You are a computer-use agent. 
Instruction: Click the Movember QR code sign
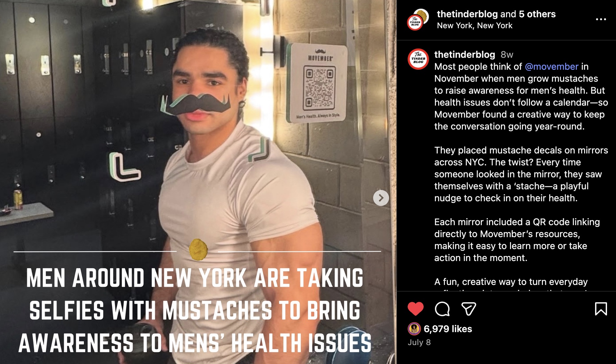coord(317,83)
